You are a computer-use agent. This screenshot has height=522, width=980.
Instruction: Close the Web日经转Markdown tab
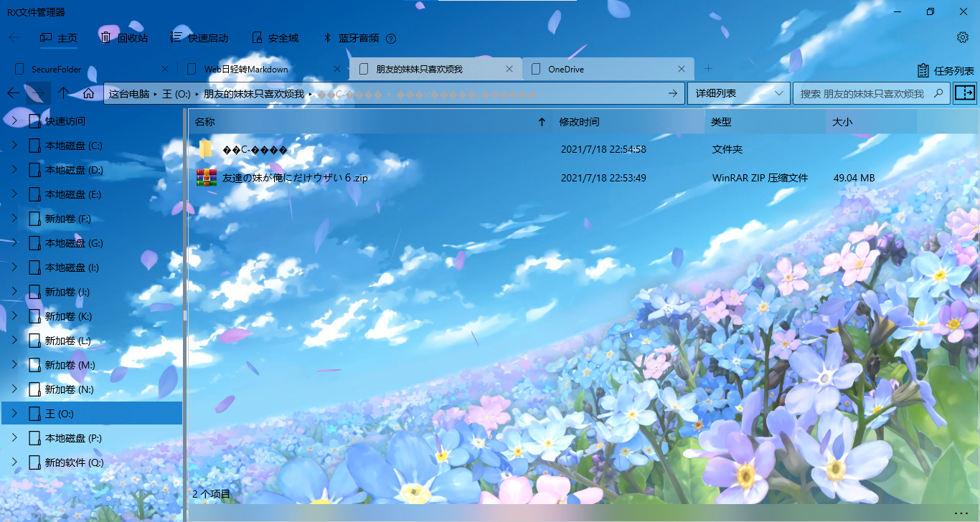338,70
